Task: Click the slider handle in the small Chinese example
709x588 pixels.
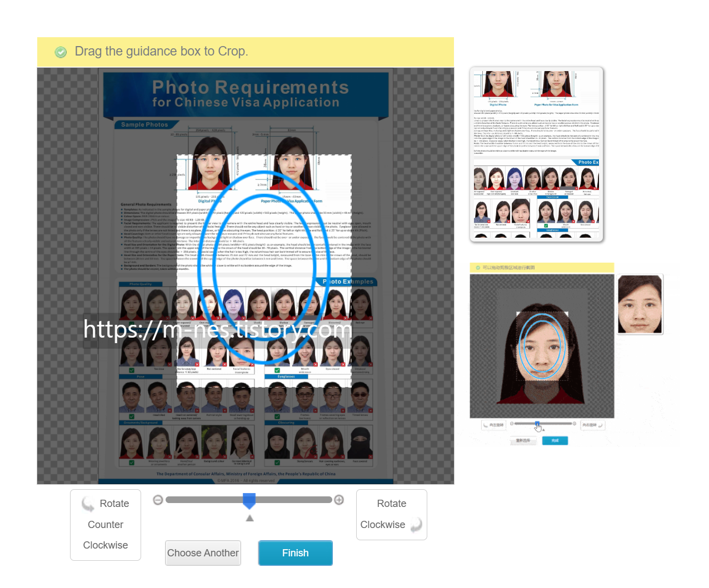Action: (537, 425)
